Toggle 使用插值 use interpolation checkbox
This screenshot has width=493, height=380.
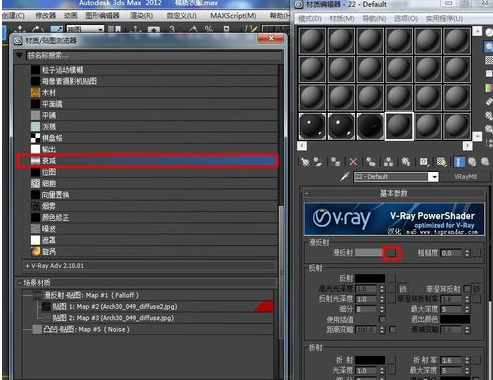click(x=382, y=319)
